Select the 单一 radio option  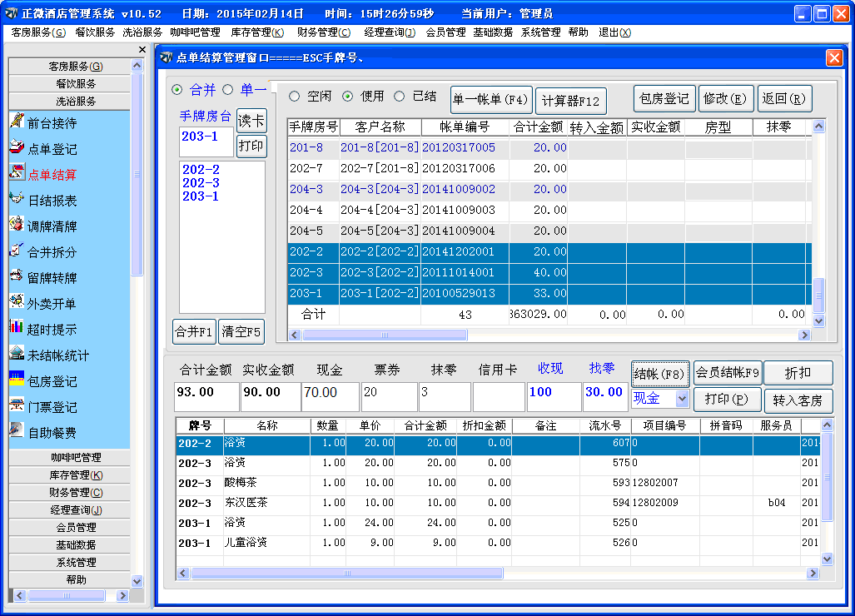point(227,90)
